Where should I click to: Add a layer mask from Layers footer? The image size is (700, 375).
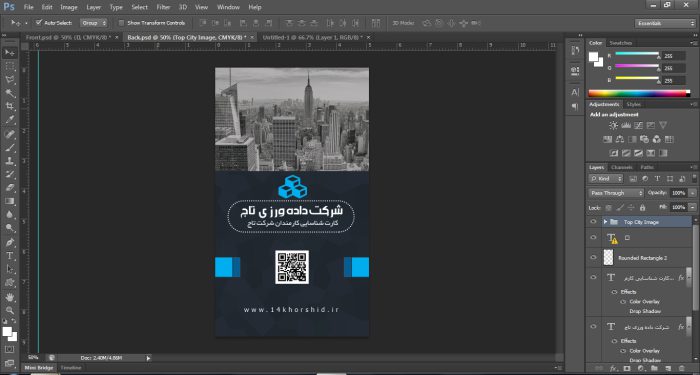pyautogui.click(x=627, y=368)
